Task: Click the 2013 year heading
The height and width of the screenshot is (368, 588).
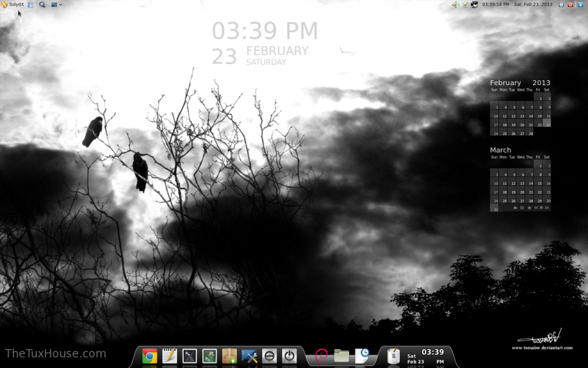Action: coord(541,83)
